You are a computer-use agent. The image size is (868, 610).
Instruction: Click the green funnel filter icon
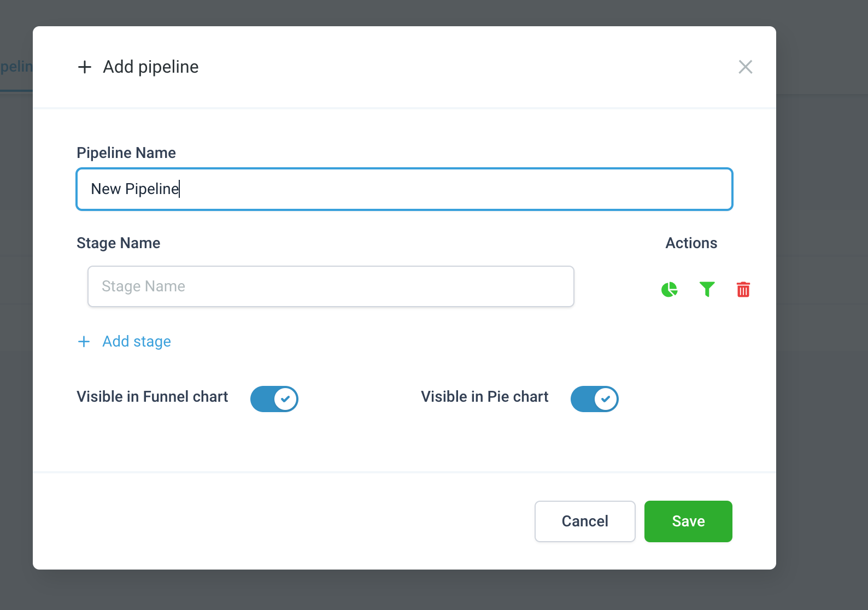click(x=707, y=289)
